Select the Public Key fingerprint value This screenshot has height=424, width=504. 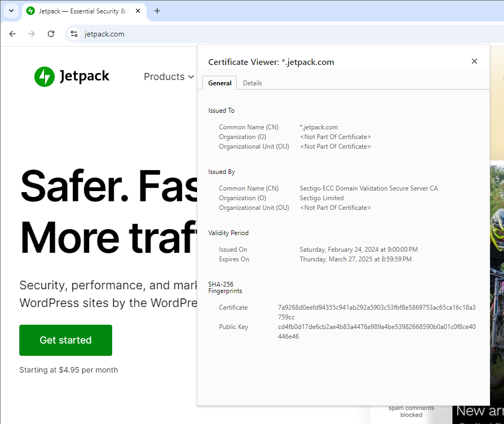coord(377,332)
